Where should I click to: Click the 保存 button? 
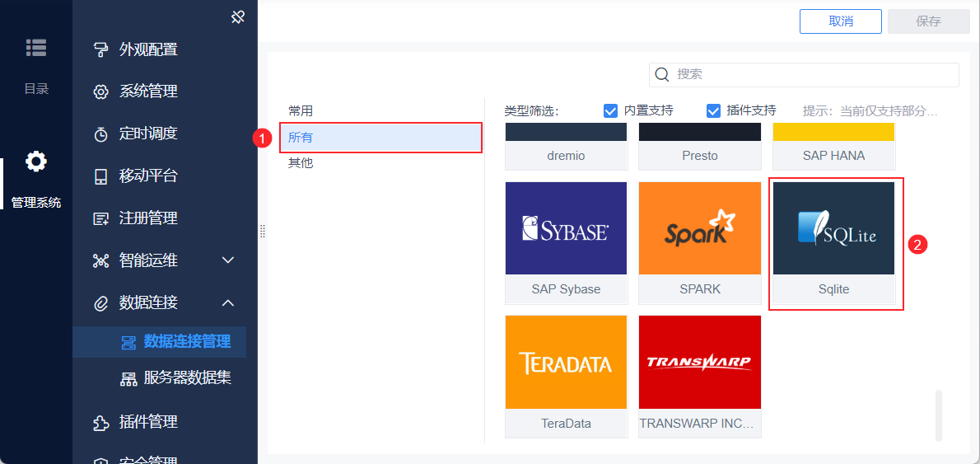929,21
